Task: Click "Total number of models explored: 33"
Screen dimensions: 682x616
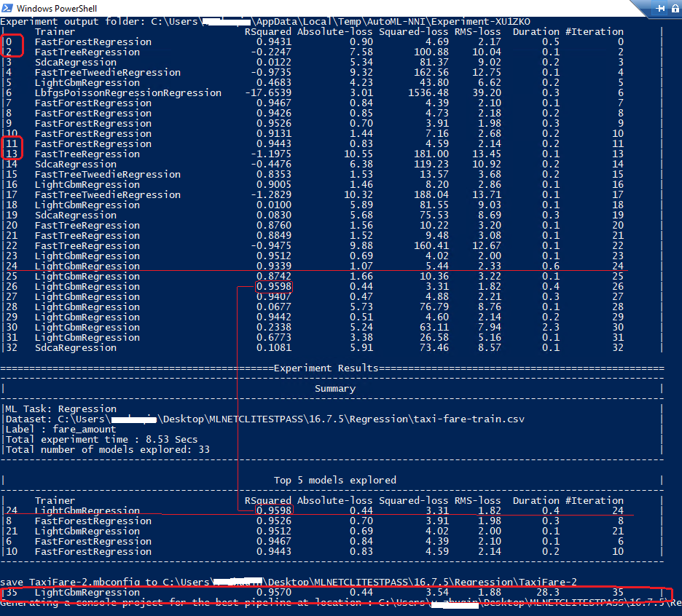Action: point(107,450)
